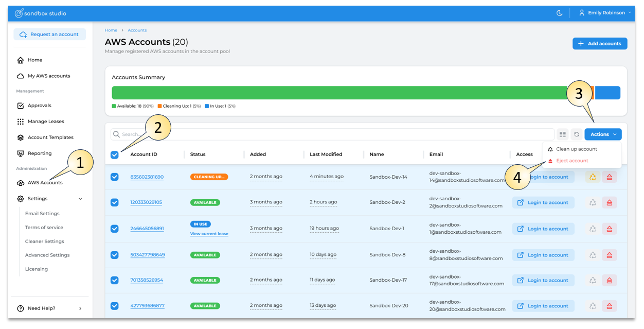Uncheck row for account 246645056891
The height and width of the screenshot is (329, 644).
tap(115, 229)
